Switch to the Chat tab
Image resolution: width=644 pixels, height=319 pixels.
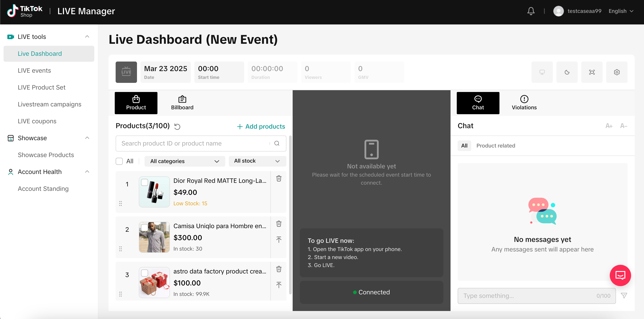click(x=478, y=103)
